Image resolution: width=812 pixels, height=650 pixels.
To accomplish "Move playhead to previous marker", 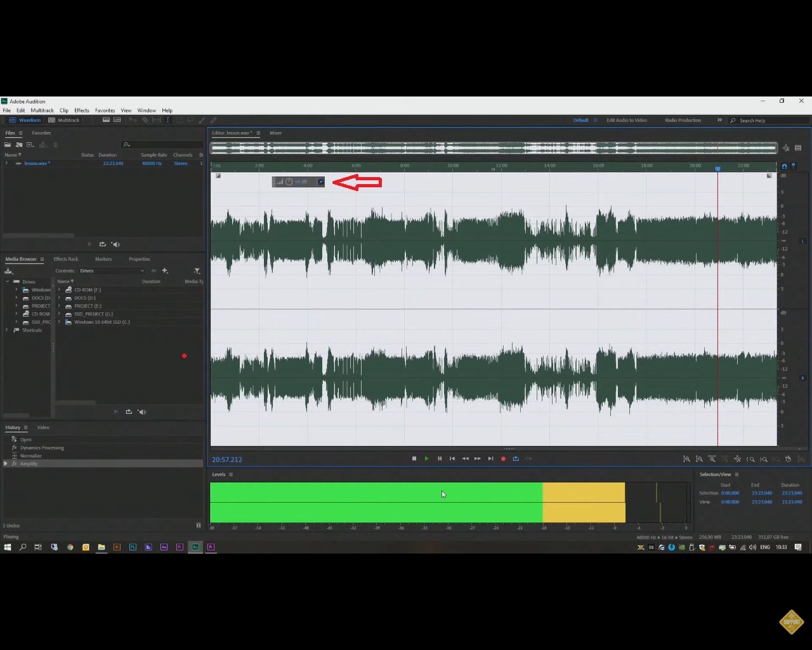I will 452,458.
